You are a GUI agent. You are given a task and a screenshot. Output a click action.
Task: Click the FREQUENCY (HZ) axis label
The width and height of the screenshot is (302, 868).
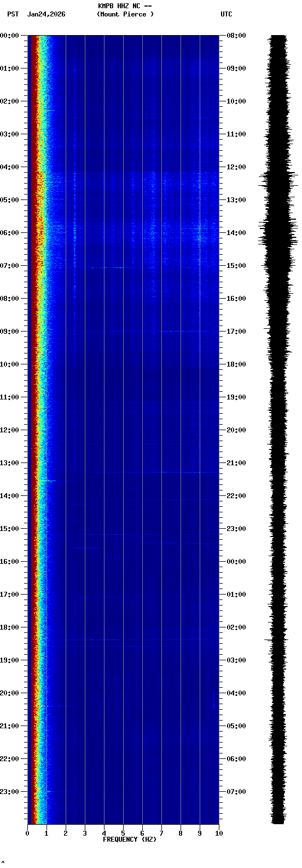130,840
